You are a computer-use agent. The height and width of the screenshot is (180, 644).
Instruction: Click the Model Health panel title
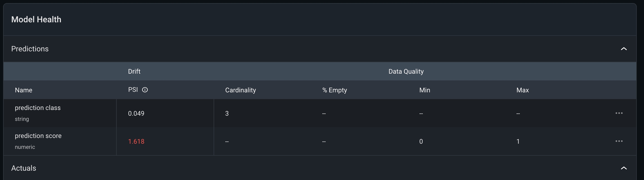[36, 20]
